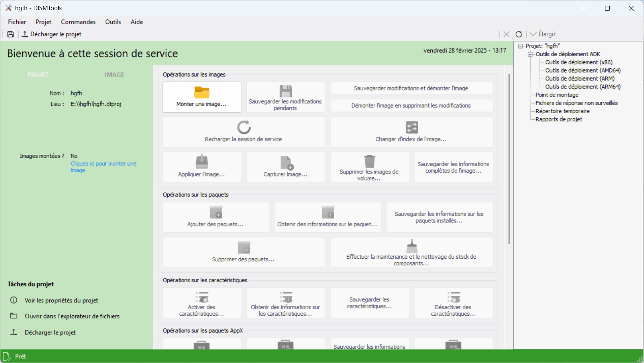
Task: Click the vertical scrollbar of operations panel
Action: (509, 159)
